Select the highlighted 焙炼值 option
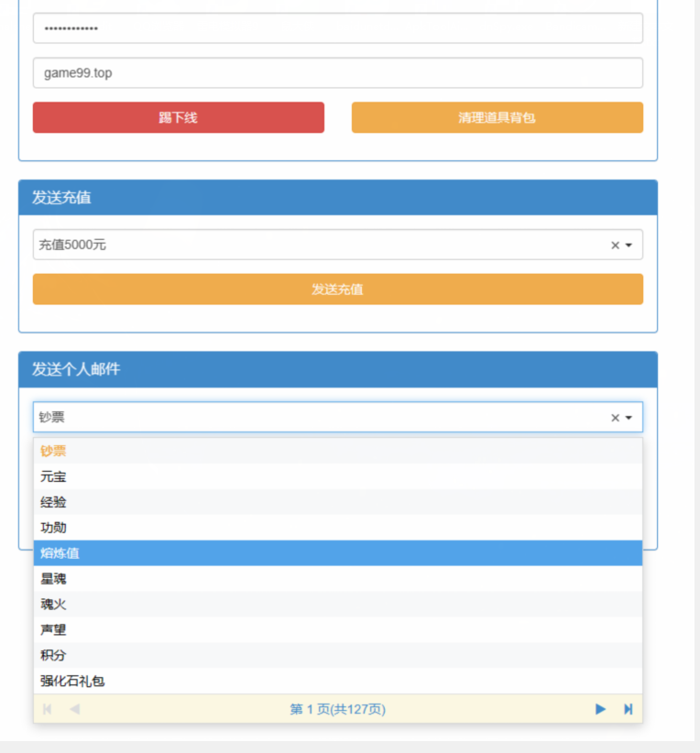The image size is (700, 753). coord(60,553)
